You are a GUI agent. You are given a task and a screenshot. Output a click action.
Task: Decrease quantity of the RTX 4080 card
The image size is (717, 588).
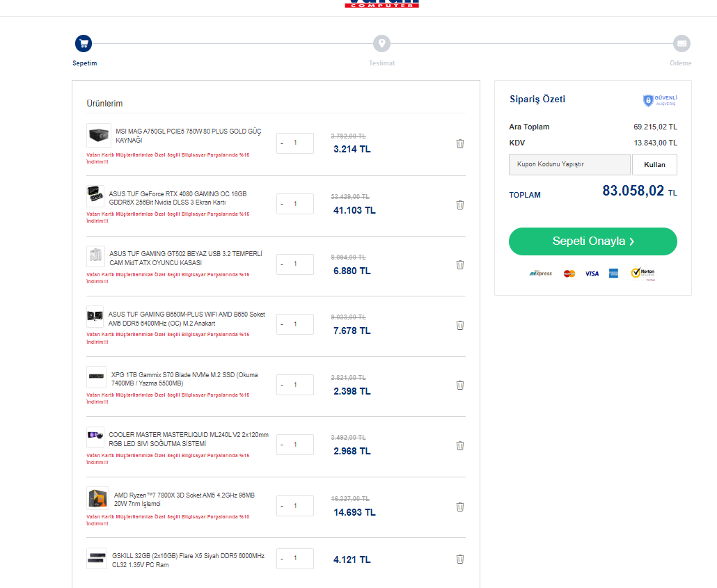(282, 205)
